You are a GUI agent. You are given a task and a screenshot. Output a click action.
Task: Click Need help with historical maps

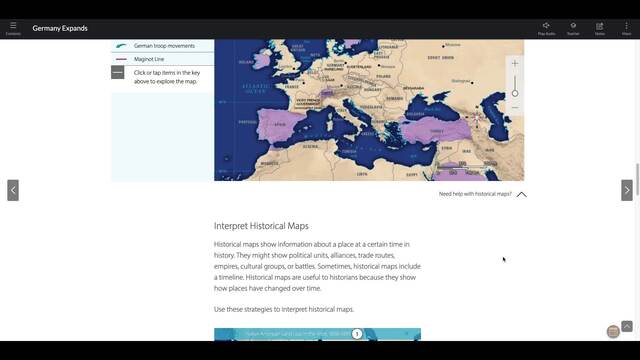tap(475, 194)
